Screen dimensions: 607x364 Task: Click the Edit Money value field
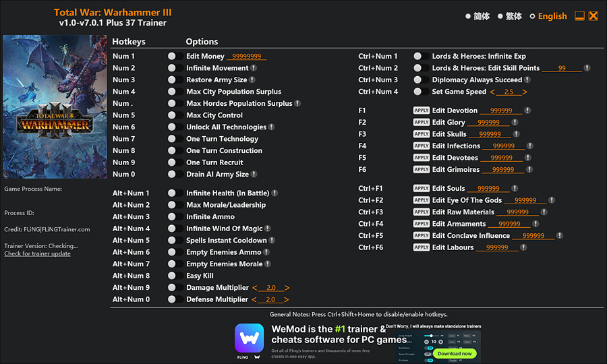pos(246,57)
